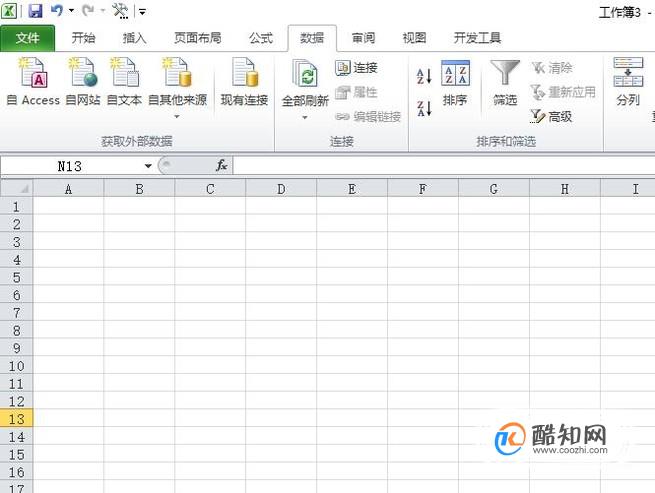
Task: Select column C header
Action: pyautogui.click(x=210, y=189)
